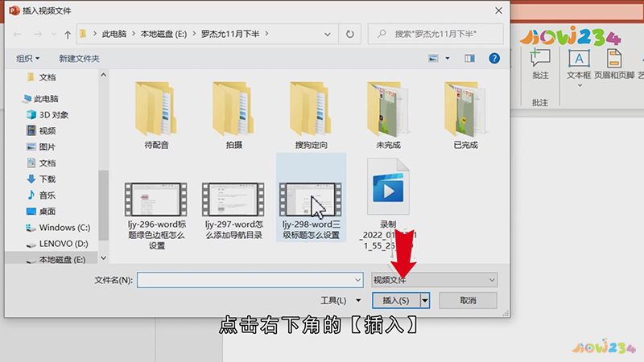
Task: Go up one folder level
Action: point(68,35)
